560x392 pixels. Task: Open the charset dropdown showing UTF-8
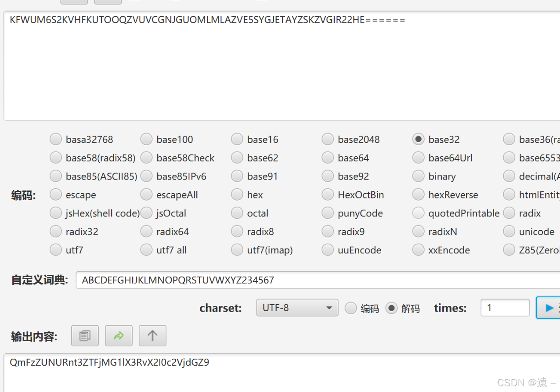pos(297,308)
